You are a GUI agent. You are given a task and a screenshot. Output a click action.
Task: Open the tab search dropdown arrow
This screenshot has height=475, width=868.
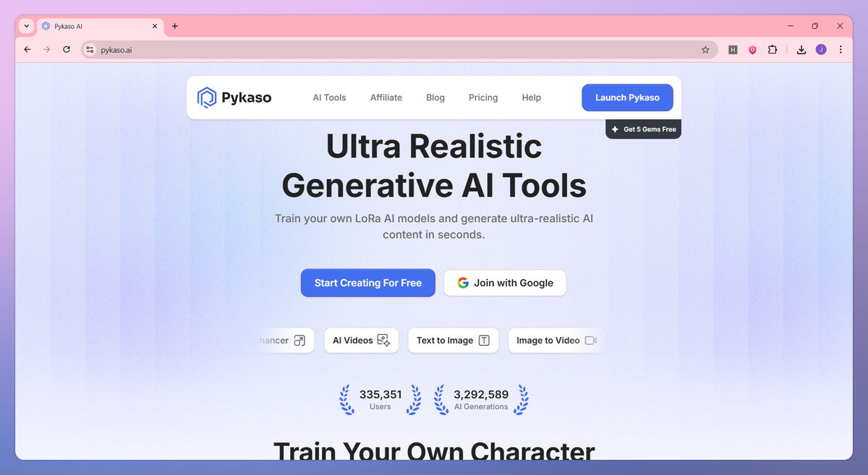point(27,26)
